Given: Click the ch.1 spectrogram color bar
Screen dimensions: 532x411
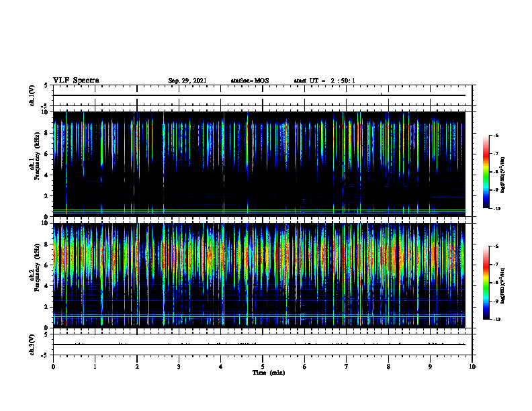Looking at the screenshot, I should point(486,172).
